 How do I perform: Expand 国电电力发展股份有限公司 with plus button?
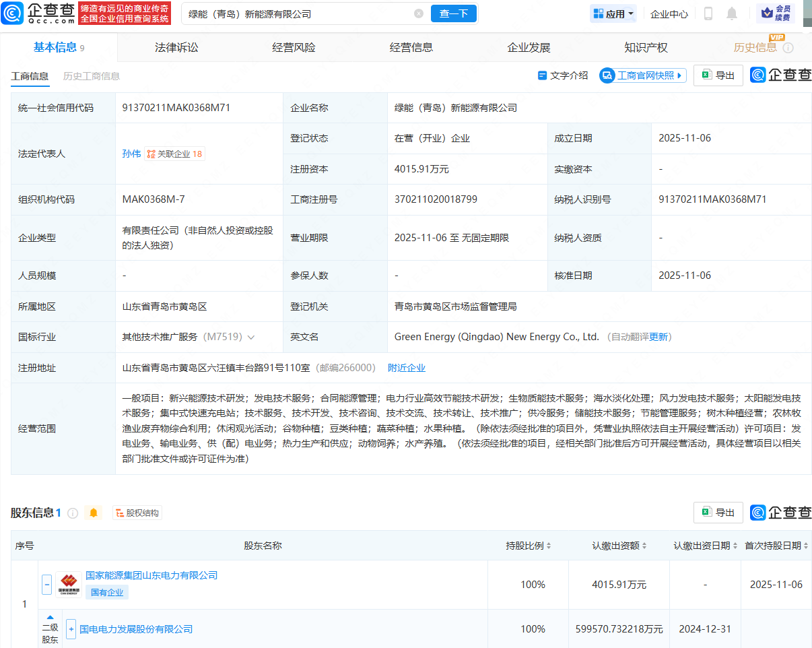click(x=71, y=629)
